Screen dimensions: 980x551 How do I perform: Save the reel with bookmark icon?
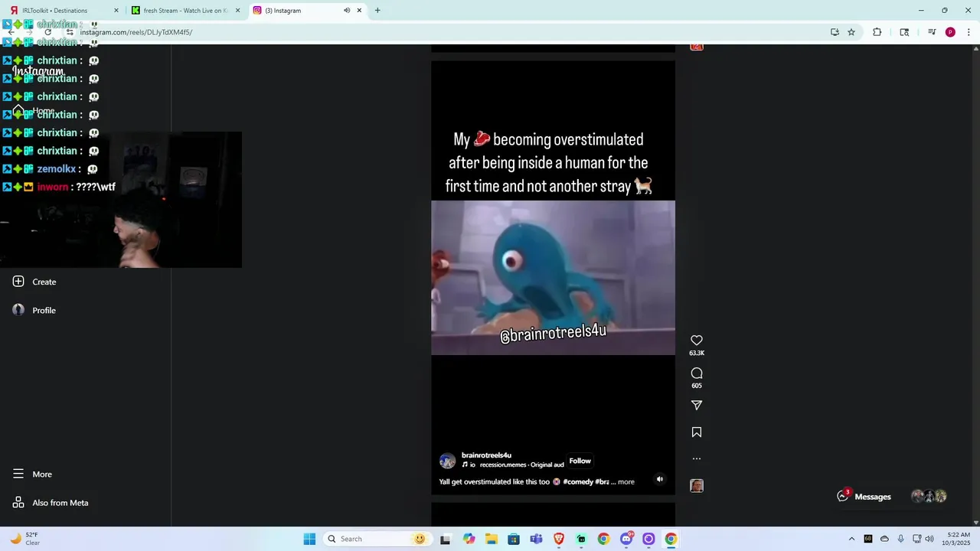coord(696,432)
